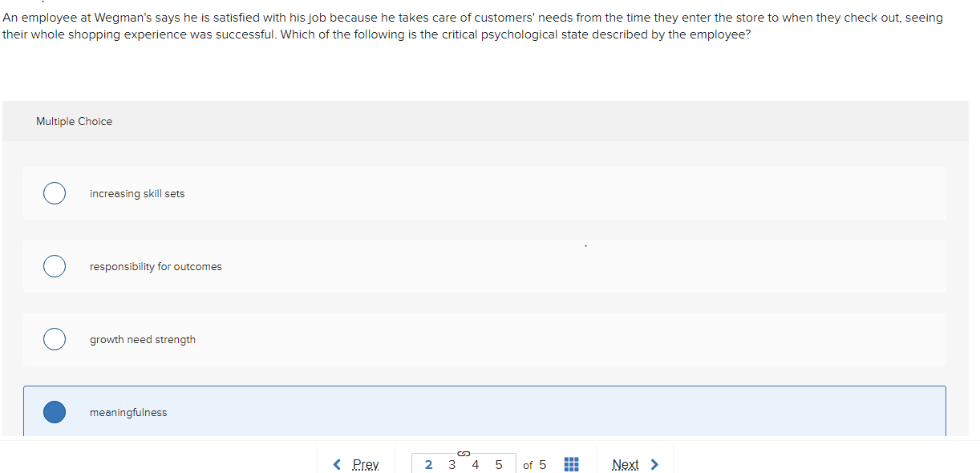This screenshot has width=980, height=473.
Task: Click the question text about the Wegman's employee
Action: tap(473, 26)
